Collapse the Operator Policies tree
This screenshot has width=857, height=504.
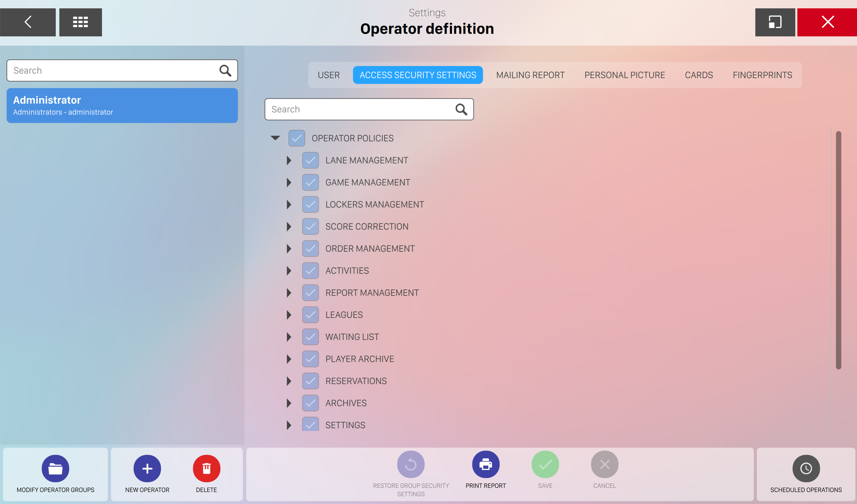pos(275,138)
